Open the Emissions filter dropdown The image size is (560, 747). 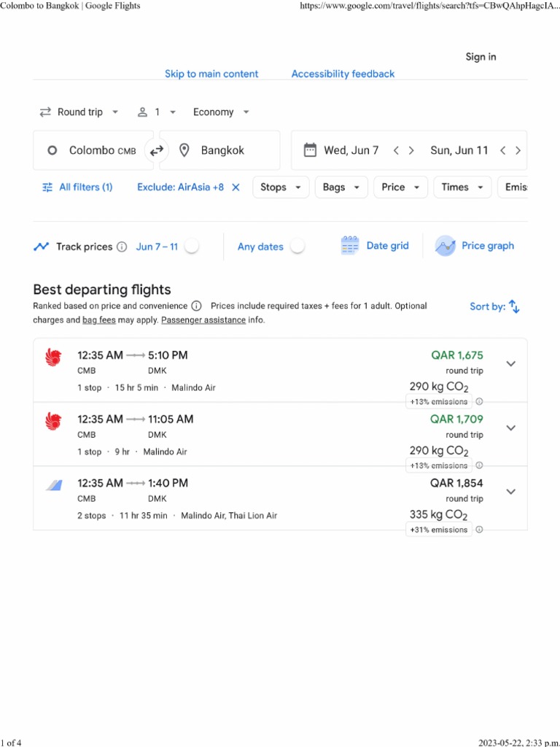pyautogui.click(x=513, y=187)
